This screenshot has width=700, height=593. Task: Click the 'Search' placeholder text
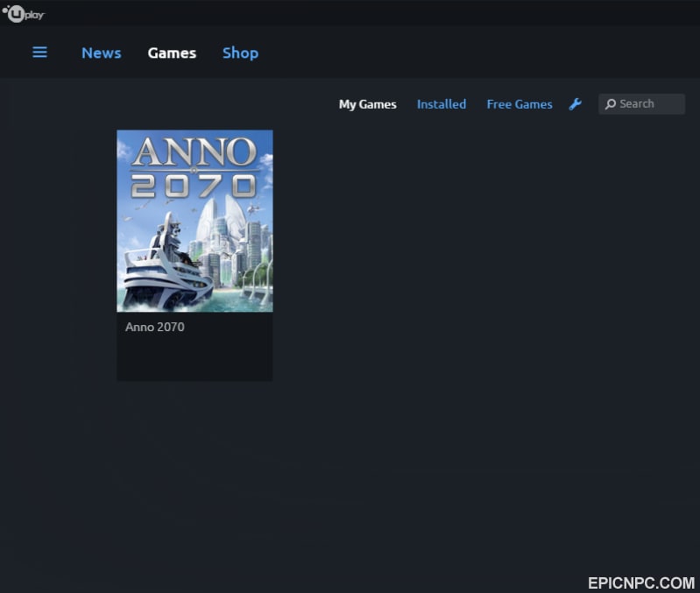click(637, 103)
